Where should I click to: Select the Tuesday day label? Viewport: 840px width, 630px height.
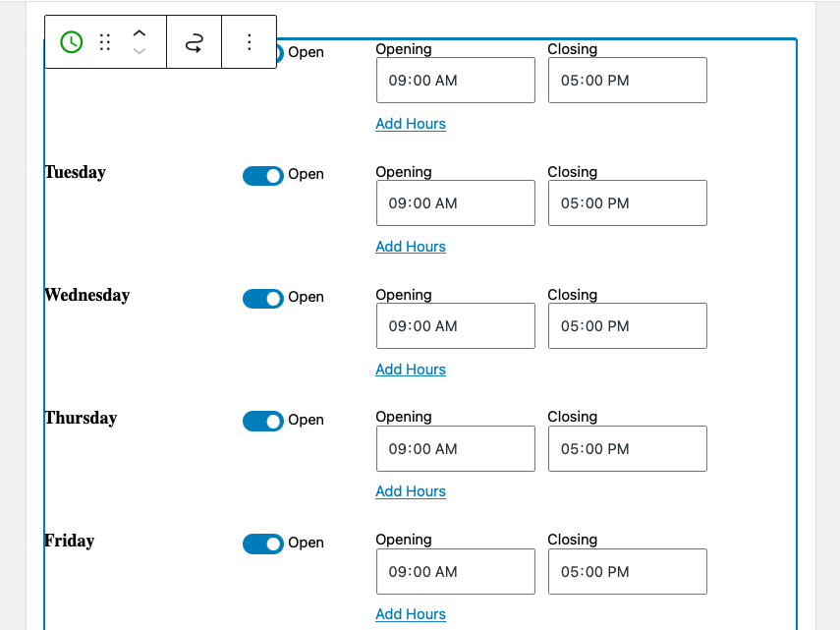tap(76, 173)
